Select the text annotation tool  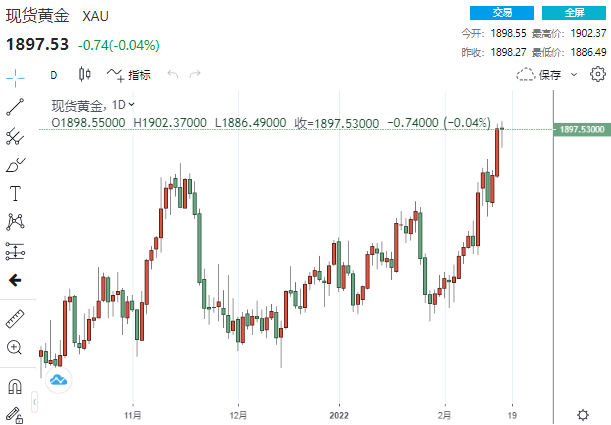tap(15, 193)
